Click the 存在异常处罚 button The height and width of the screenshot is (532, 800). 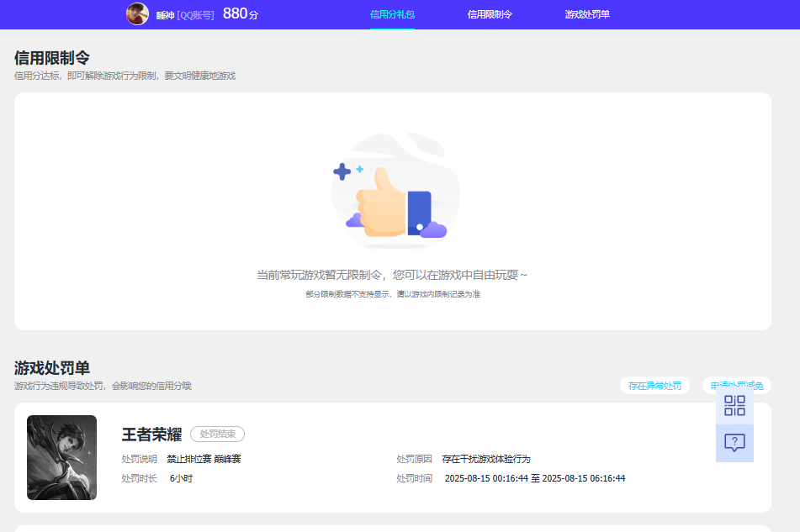[x=654, y=386]
